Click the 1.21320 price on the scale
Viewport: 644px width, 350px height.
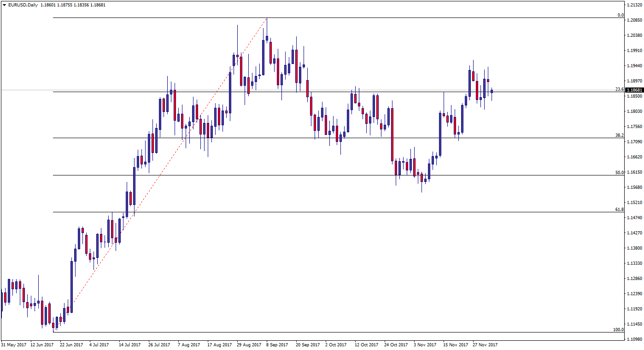point(634,5)
